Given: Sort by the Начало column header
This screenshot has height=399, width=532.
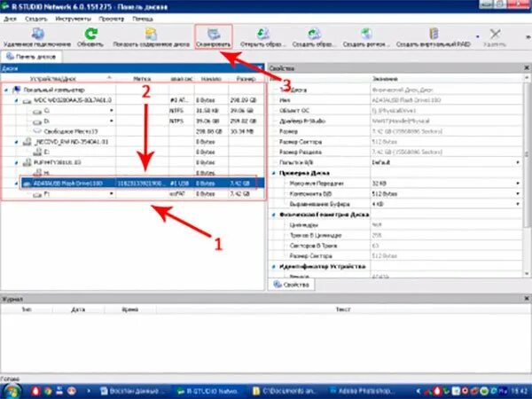Looking at the screenshot, I should 211,79.
